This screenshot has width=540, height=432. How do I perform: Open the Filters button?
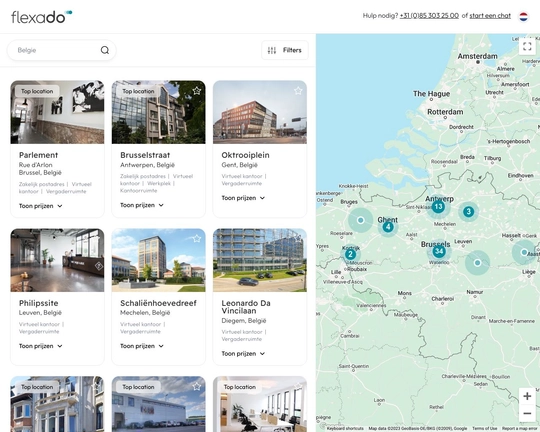coord(285,50)
